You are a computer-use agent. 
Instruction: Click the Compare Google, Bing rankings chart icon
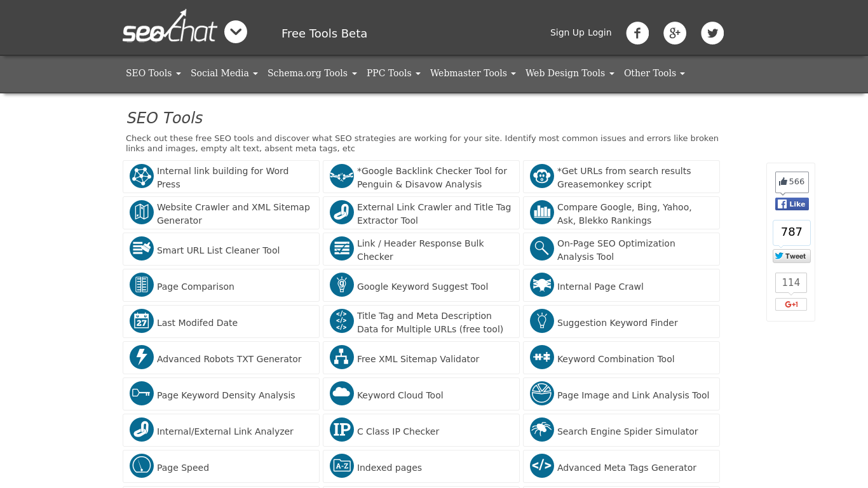point(542,212)
